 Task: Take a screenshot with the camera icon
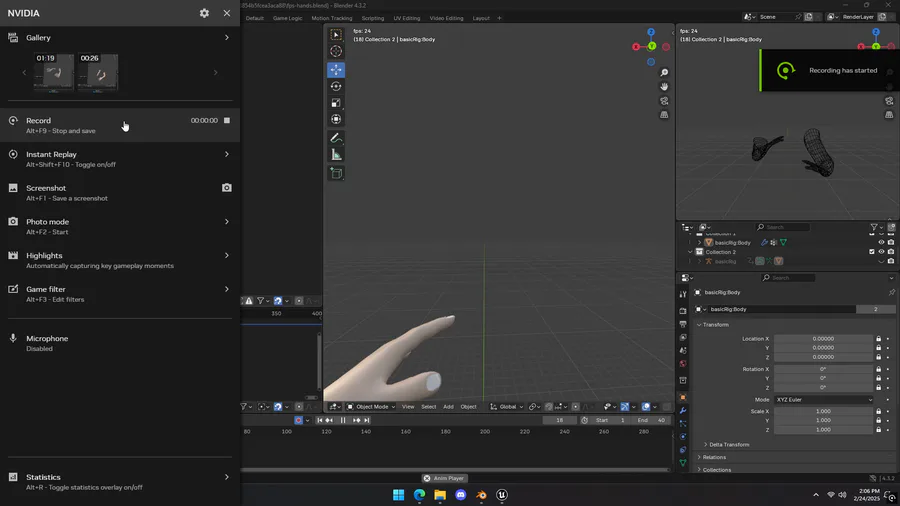tap(227, 188)
